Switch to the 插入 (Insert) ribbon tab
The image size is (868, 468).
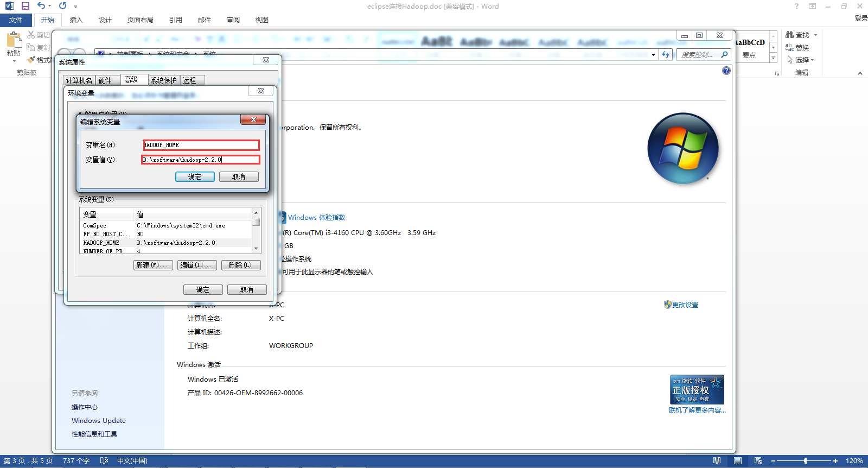tap(76, 20)
